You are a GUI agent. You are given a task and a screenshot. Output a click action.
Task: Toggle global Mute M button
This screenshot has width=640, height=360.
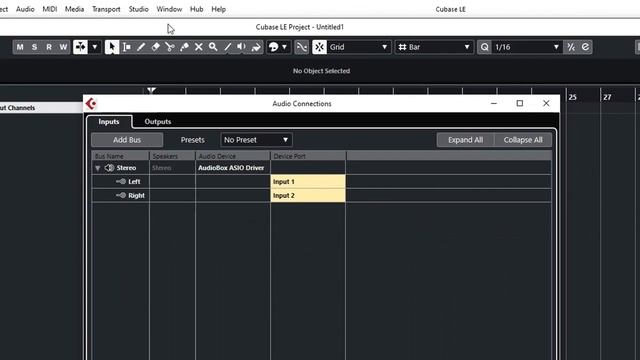coord(20,47)
